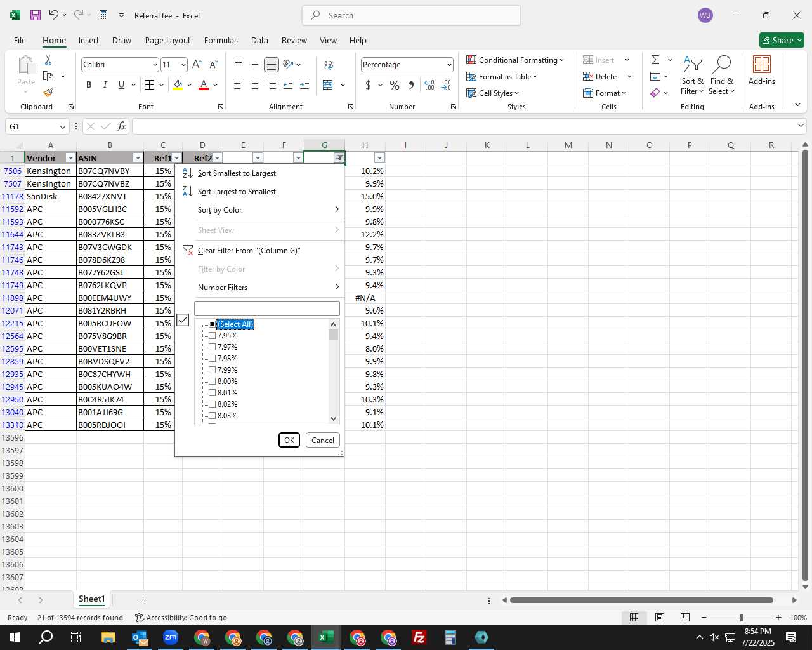Toggle Bold formatting
The image size is (812, 650).
pyautogui.click(x=89, y=85)
